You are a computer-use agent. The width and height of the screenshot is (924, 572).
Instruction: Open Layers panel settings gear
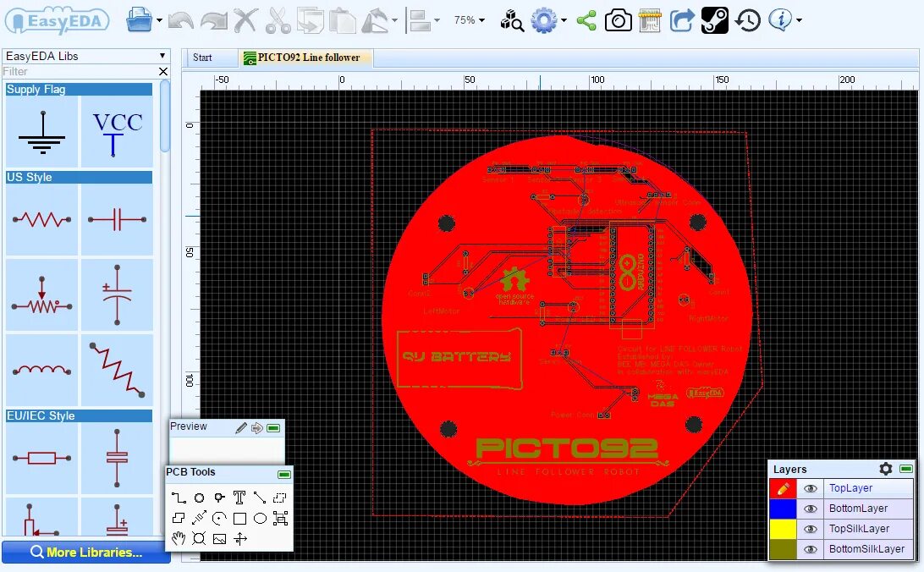click(886, 469)
